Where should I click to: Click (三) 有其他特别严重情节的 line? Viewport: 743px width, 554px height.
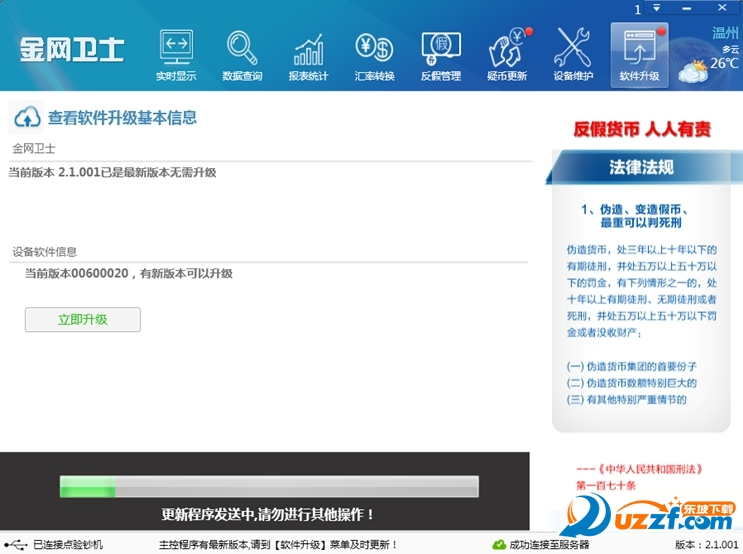tap(626, 400)
